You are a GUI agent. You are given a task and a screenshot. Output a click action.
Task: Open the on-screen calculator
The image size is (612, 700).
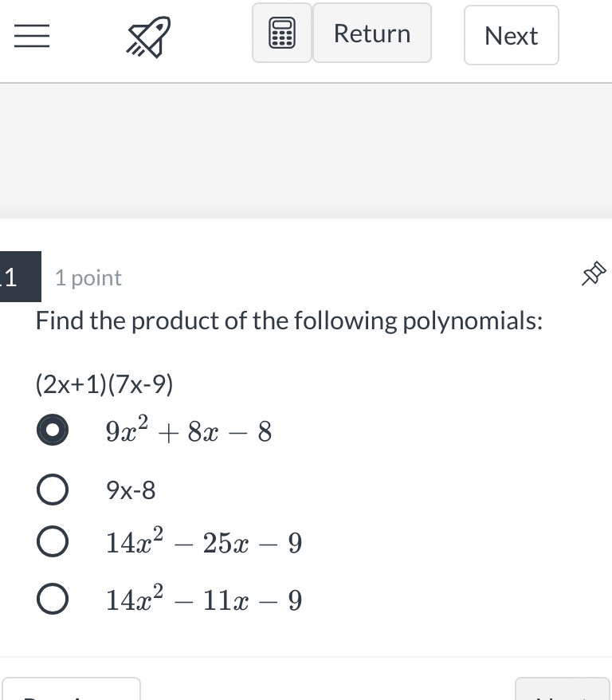point(282,33)
